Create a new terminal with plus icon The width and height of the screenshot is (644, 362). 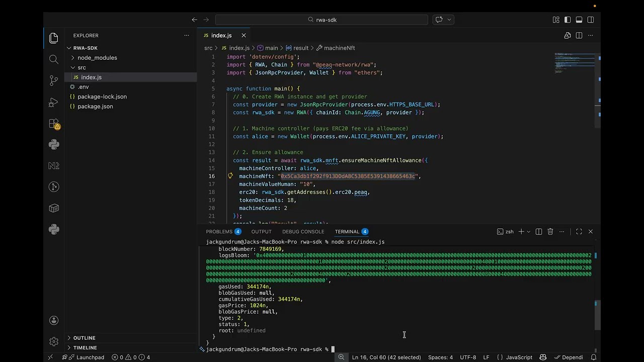point(521,231)
